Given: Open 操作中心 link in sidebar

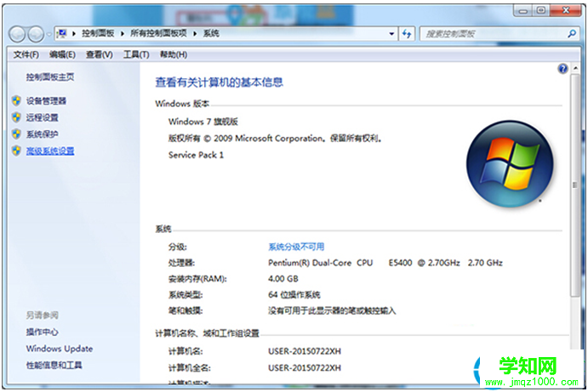Looking at the screenshot, I should (x=42, y=332).
